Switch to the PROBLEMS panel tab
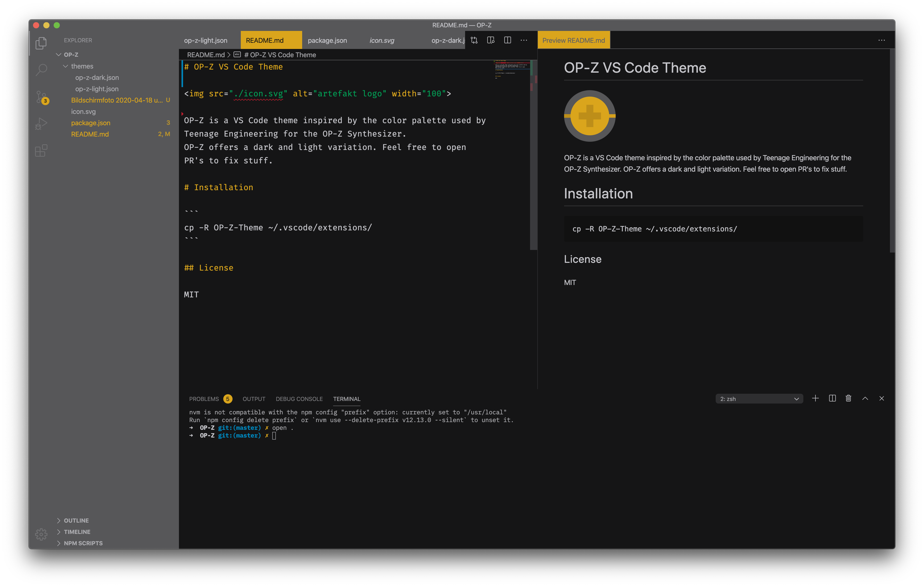This screenshot has width=924, height=587. [x=204, y=399]
